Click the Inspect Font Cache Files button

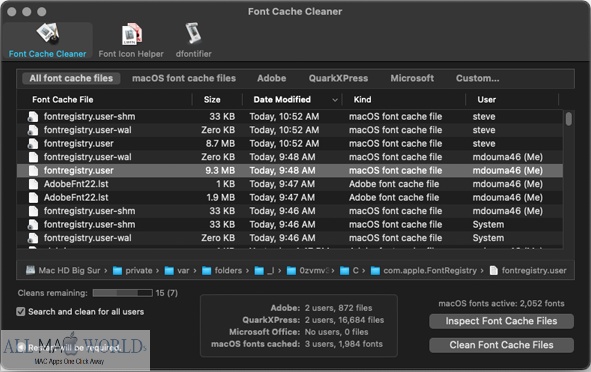[501, 321]
